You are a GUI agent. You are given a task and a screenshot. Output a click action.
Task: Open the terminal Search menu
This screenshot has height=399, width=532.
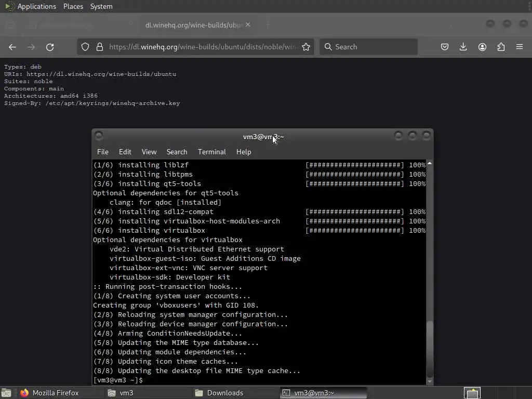(x=177, y=152)
